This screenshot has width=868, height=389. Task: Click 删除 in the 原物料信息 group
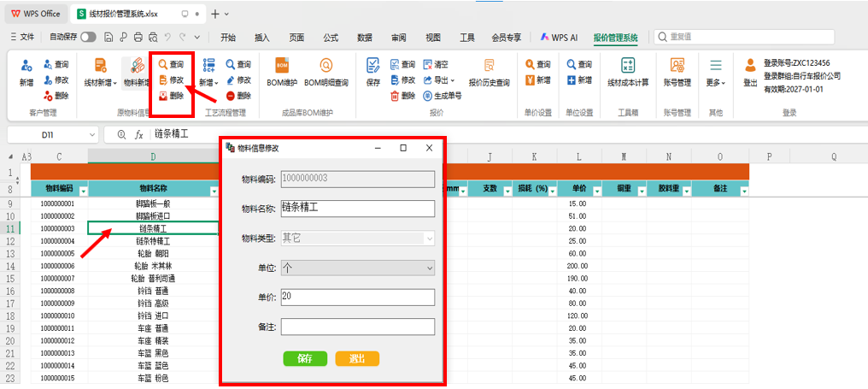pyautogui.click(x=171, y=95)
